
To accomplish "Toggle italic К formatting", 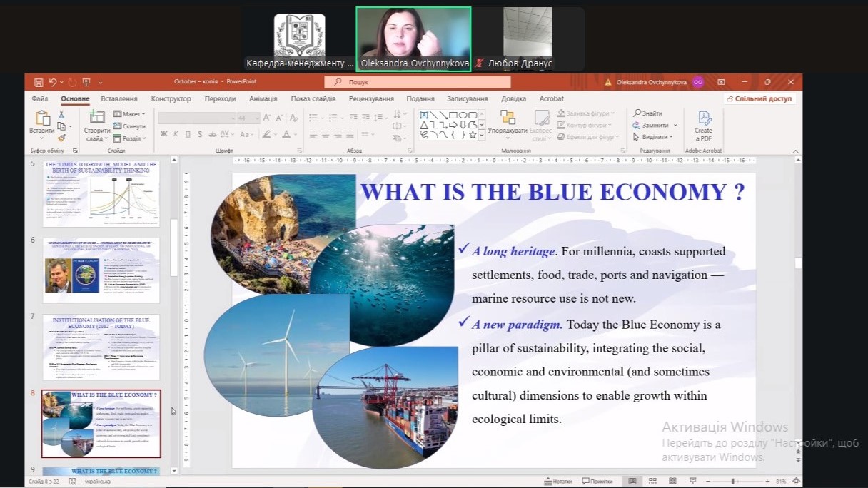I will [176, 134].
